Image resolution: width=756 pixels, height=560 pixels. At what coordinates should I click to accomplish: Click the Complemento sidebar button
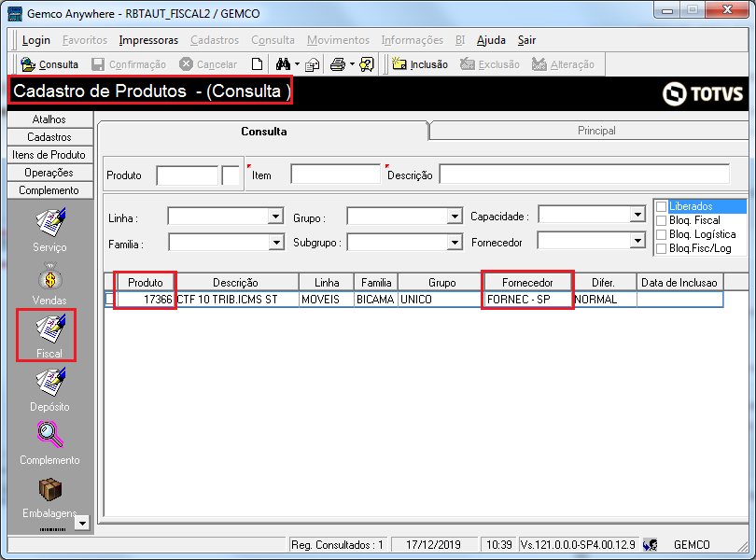[x=49, y=190]
